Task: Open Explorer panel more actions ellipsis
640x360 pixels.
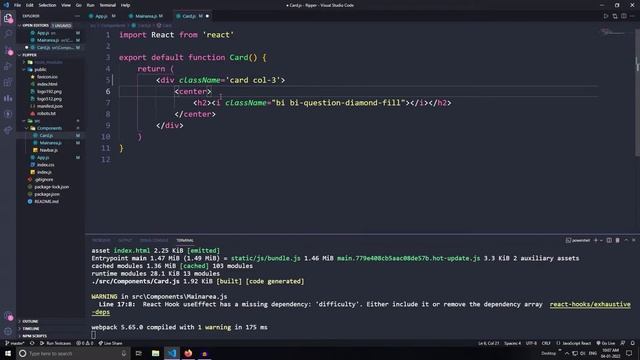Action: coord(77,16)
